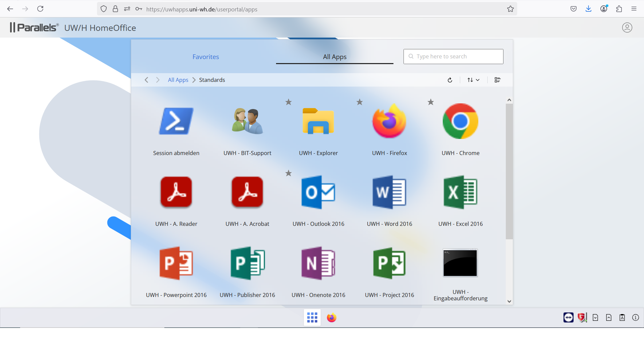
Task: Click the G Data security shield icon
Action: [x=582, y=317]
